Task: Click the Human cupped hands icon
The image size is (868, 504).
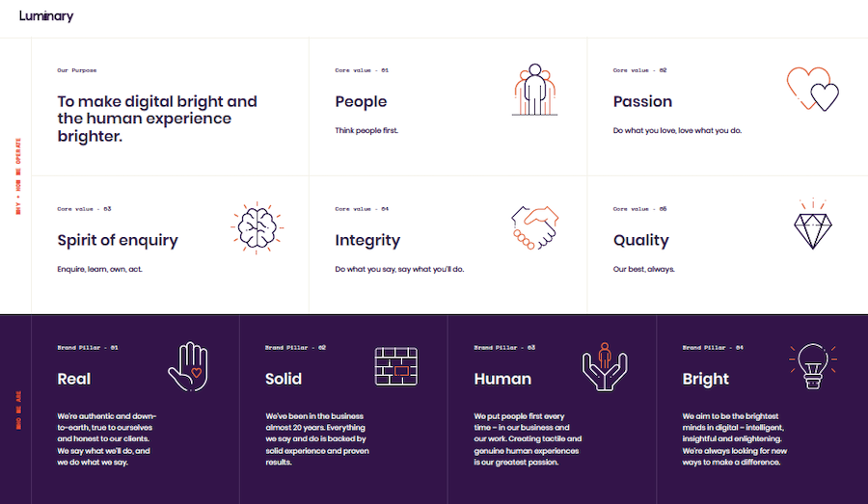Action: [x=605, y=366]
